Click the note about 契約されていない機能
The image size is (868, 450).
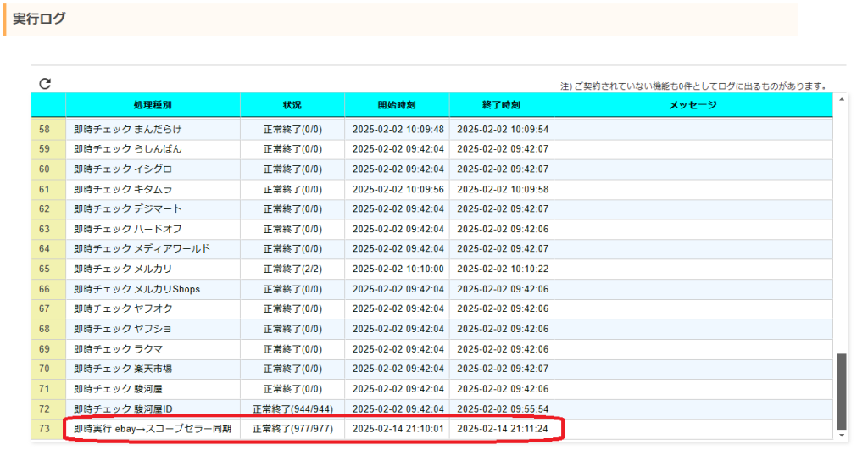click(693, 86)
